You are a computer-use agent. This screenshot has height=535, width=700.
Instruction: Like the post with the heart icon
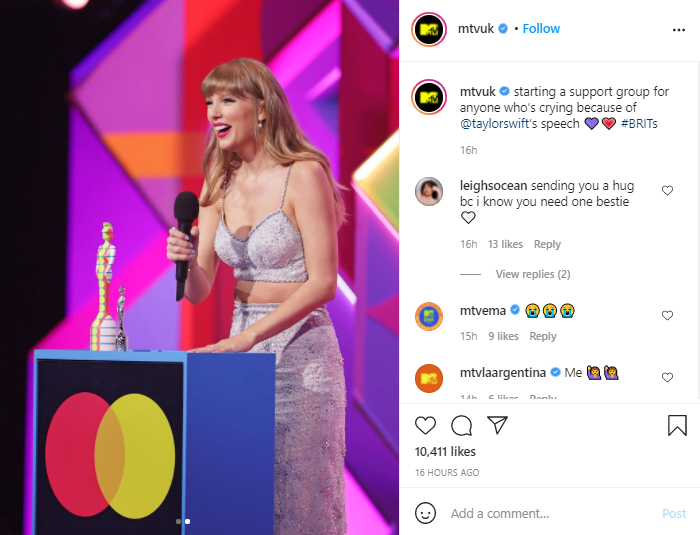pyautogui.click(x=425, y=426)
